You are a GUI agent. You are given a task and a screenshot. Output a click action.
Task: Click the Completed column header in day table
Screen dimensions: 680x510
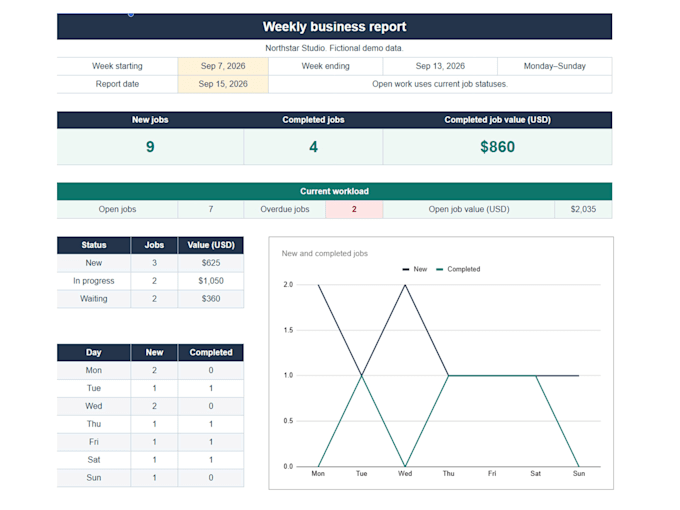coord(211,353)
